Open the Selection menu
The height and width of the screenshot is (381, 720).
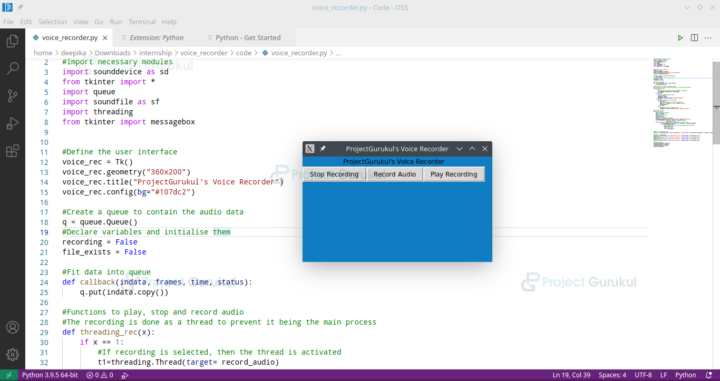point(52,22)
